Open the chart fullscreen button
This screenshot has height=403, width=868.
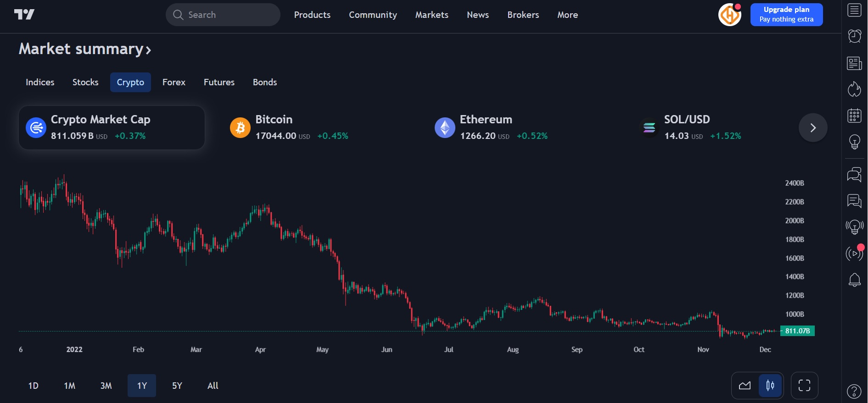point(804,386)
